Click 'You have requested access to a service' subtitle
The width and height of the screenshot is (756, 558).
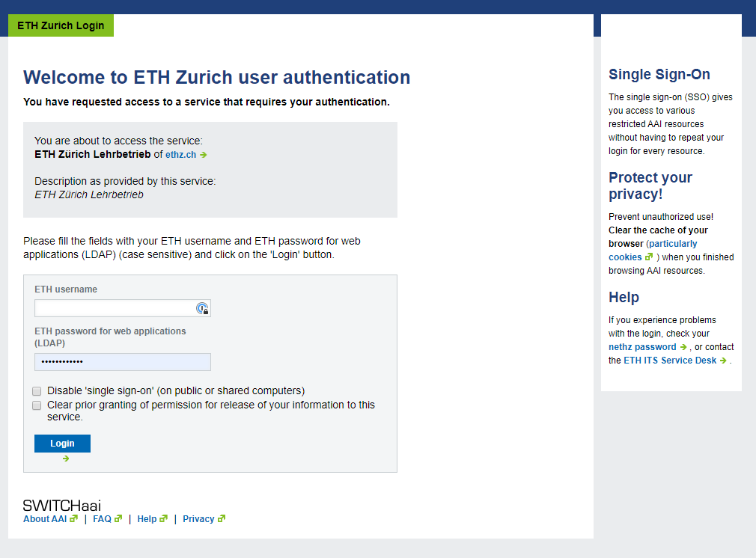coord(207,102)
